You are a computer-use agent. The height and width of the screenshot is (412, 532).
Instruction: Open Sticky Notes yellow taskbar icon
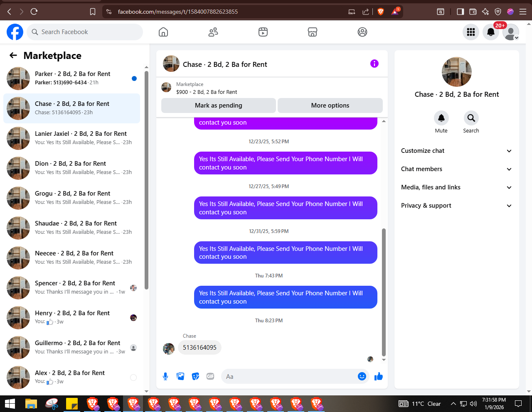pyautogui.click(x=72, y=404)
